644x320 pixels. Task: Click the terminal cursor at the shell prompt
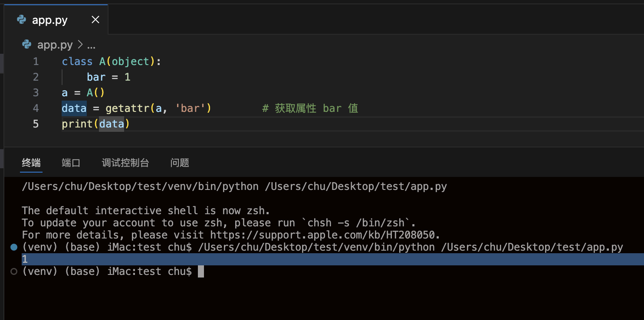click(x=200, y=271)
